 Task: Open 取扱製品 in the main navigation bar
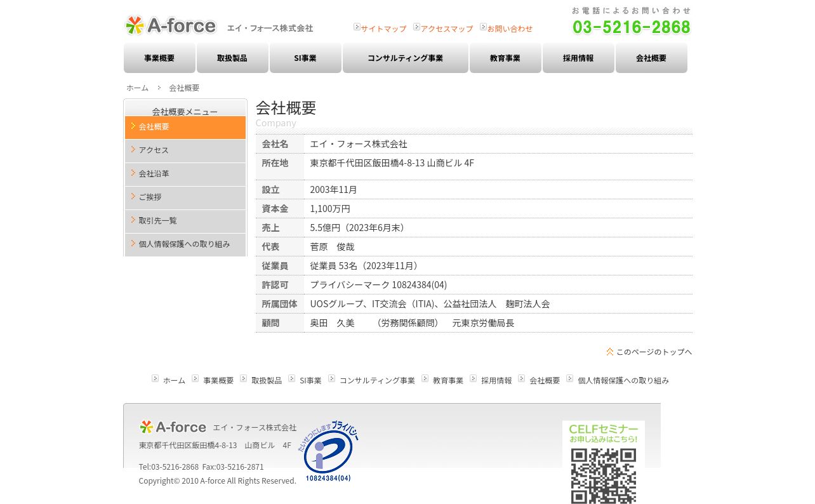point(232,58)
